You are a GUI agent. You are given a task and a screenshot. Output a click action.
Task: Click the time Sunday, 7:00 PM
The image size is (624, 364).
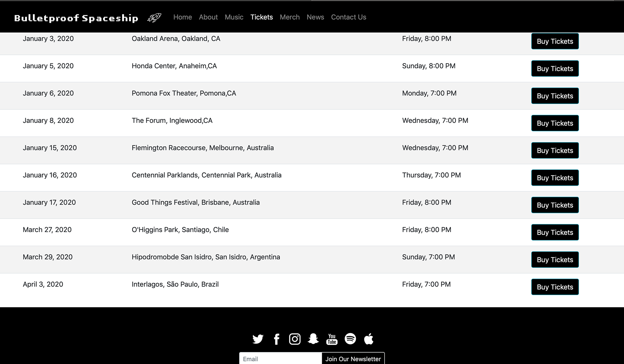[x=428, y=257]
